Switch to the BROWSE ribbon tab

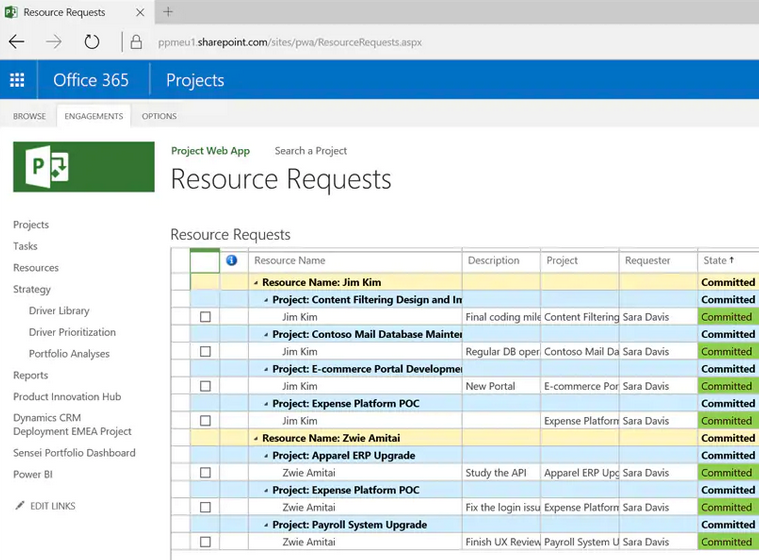30,116
